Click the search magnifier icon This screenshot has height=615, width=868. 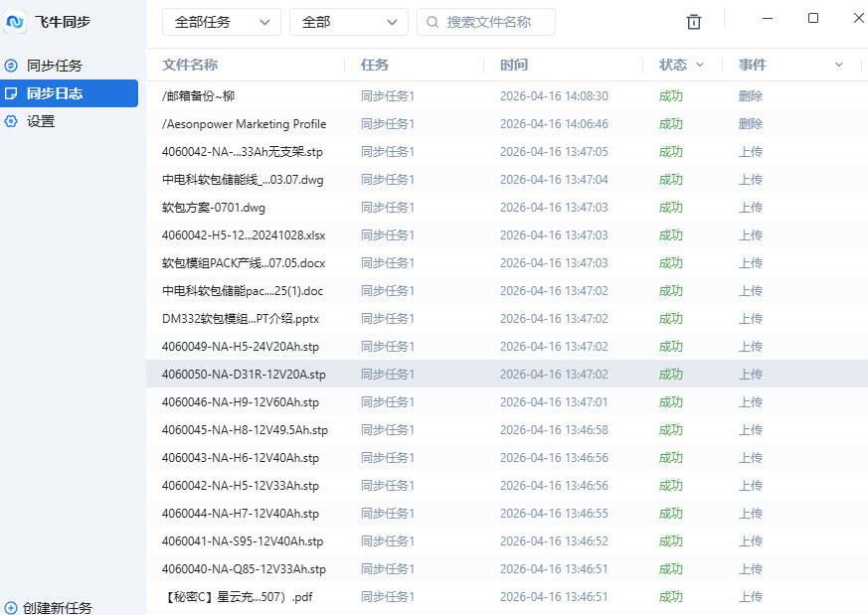point(433,22)
